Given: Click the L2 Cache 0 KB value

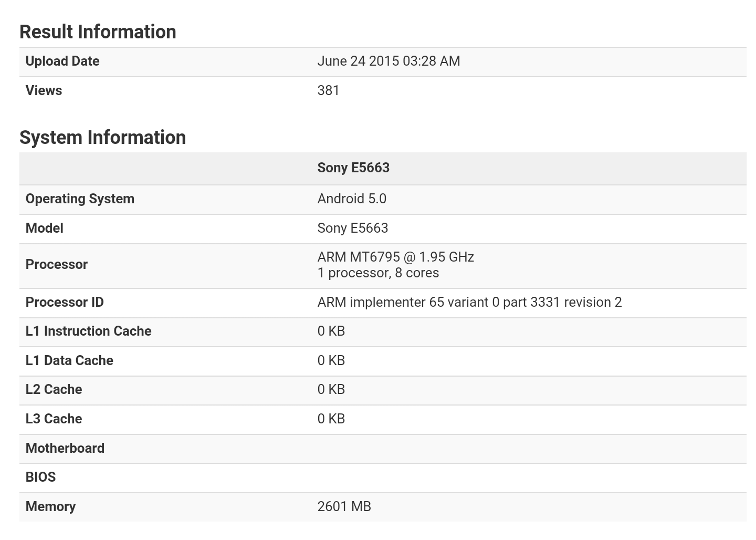Looking at the screenshot, I should 331,390.
